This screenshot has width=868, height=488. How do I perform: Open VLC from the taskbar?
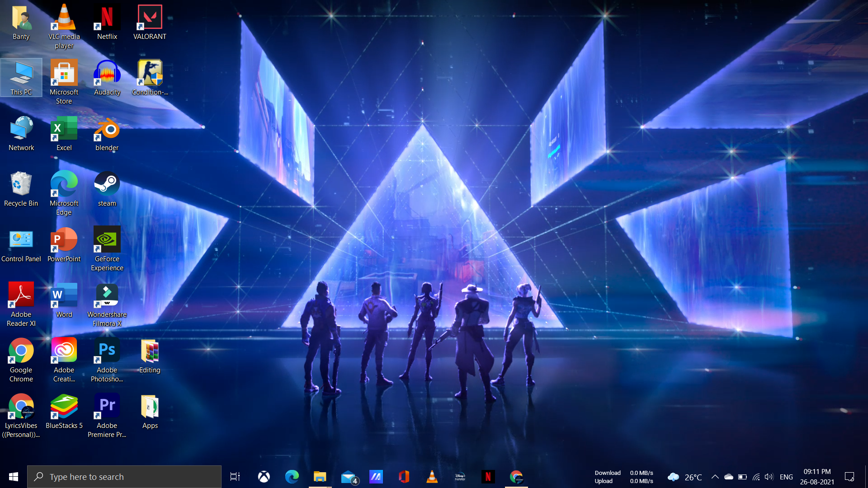pos(432,477)
